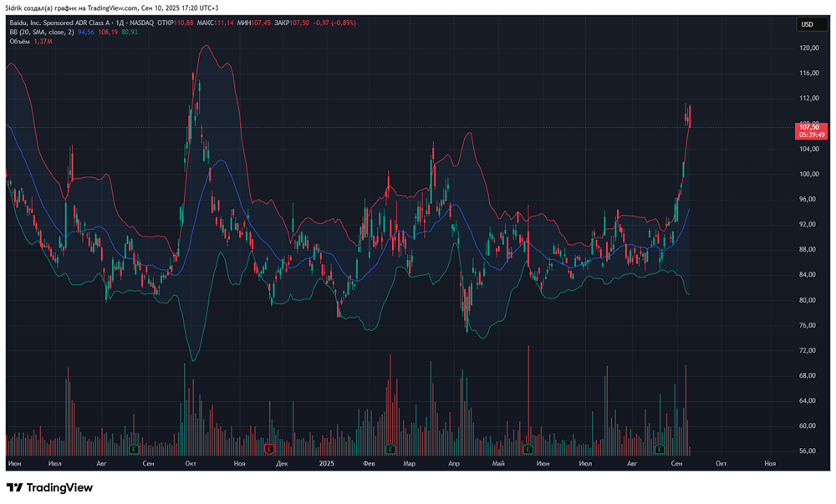
Task: Open the earnings marker near Фев
Action: coord(389,449)
